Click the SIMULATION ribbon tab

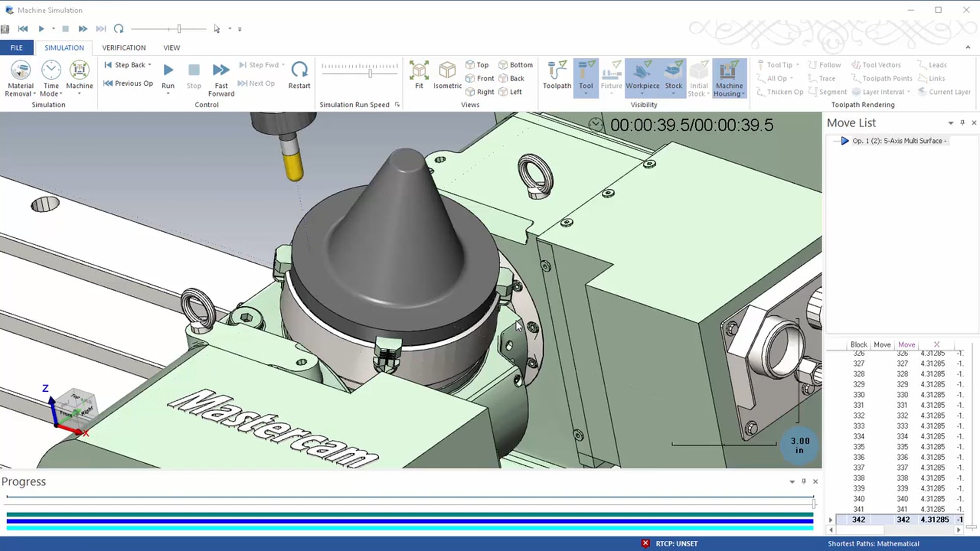click(x=64, y=48)
